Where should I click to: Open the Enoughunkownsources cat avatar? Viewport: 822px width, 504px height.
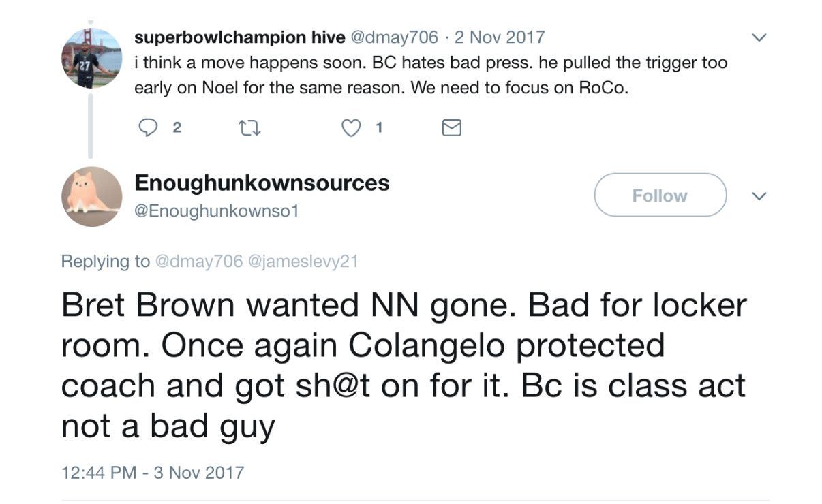click(x=91, y=196)
